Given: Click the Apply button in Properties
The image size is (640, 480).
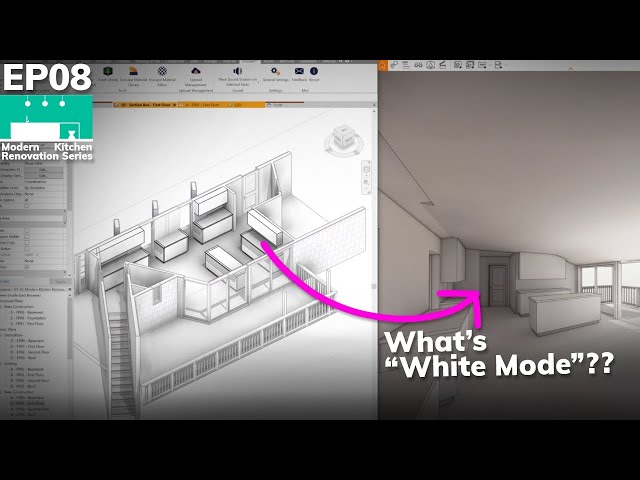Looking at the screenshot, I should tap(60, 282).
